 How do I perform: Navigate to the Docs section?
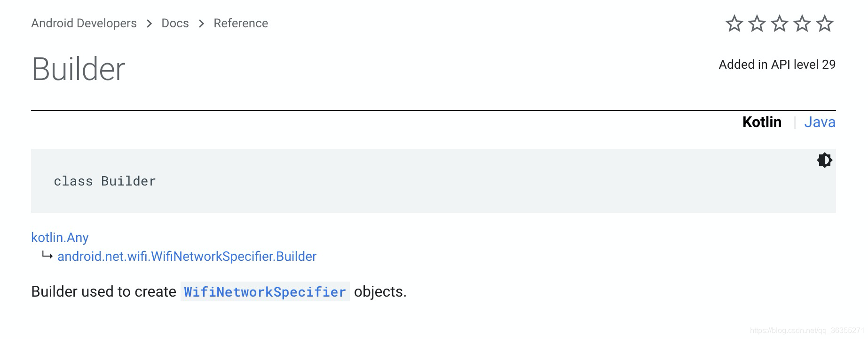tap(174, 23)
